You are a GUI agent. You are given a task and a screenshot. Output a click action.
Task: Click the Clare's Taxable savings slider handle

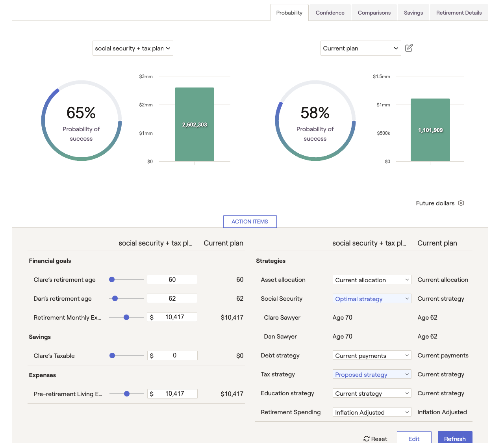[112, 356]
